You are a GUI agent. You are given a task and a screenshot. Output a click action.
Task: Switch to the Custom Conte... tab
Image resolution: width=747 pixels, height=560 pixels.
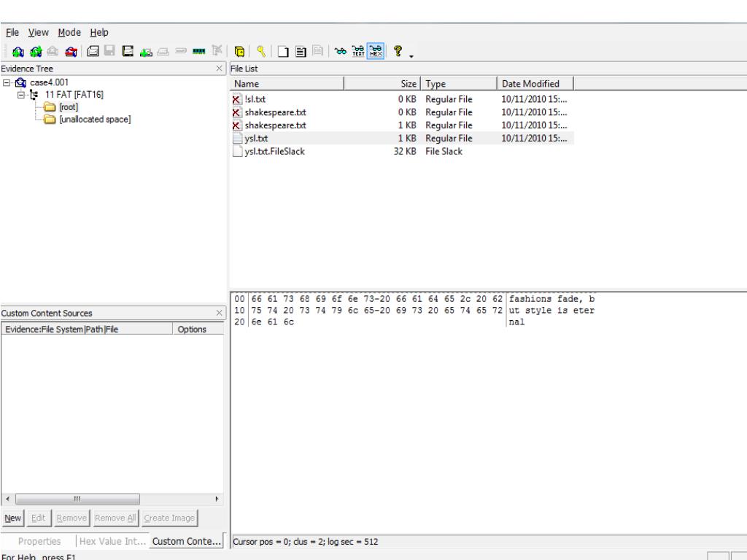click(186, 542)
